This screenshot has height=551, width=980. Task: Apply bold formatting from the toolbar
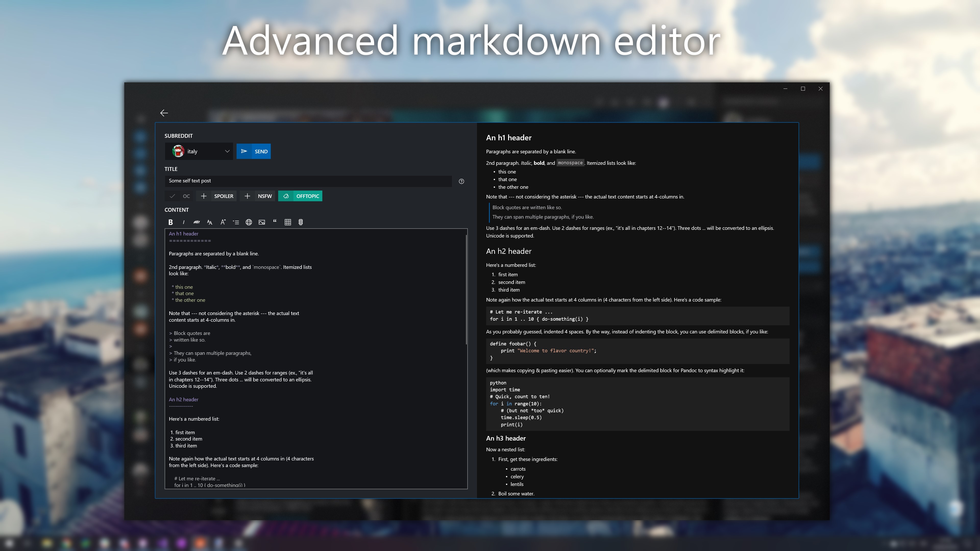(x=170, y=222)
